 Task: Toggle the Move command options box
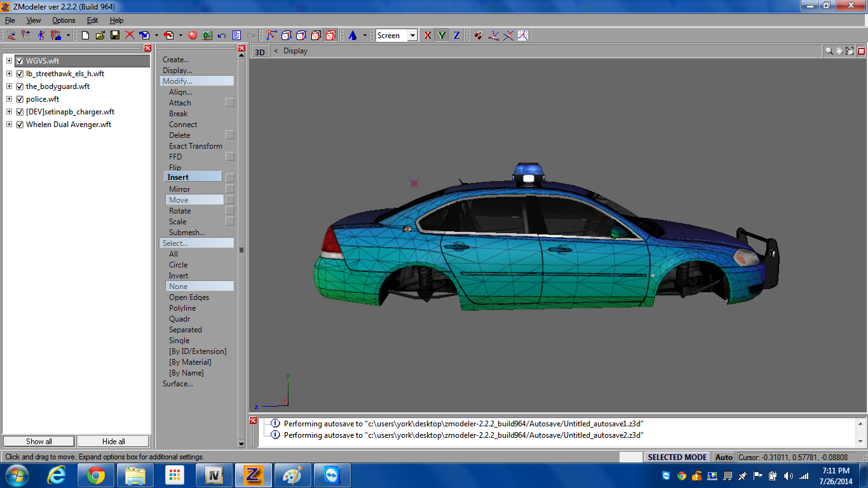230,200
